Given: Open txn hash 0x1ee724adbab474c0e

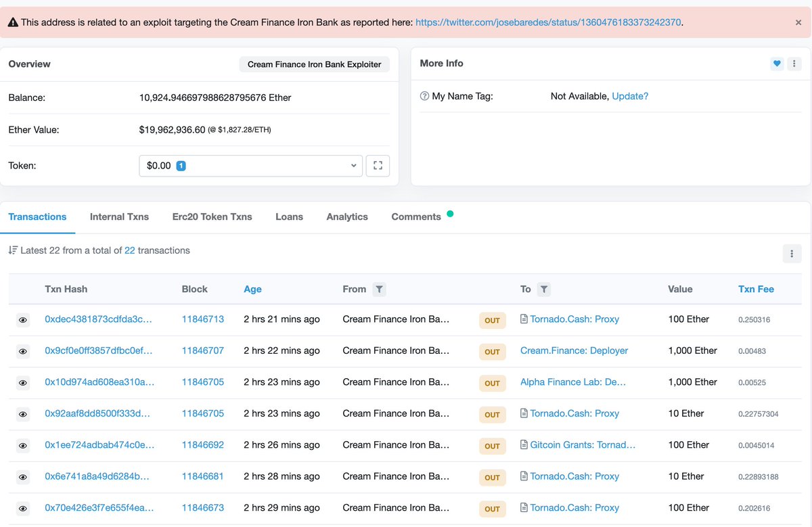Looking at the screenshot, I should click(99, 444).
